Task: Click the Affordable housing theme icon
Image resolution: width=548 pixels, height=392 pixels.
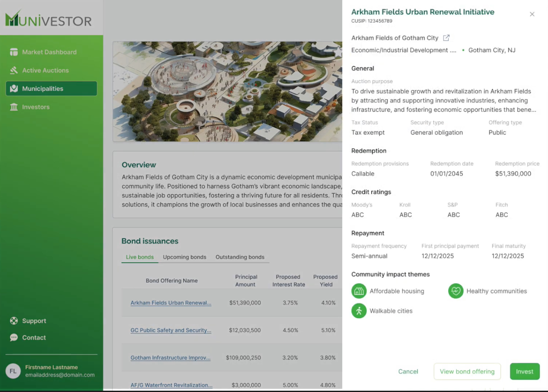Action: click(x=359, y=291)
